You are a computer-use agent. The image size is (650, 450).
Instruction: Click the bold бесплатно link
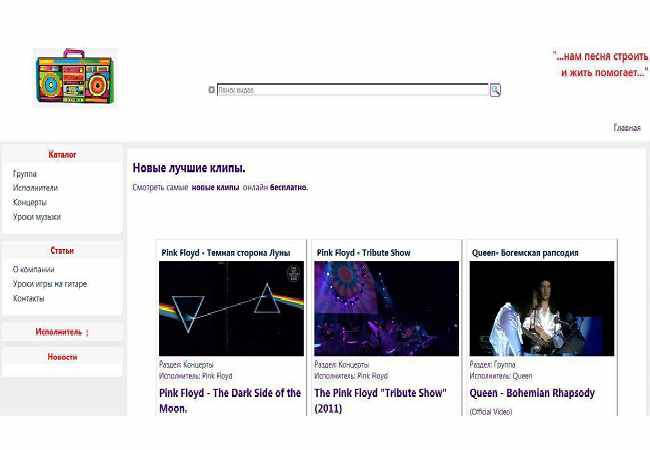pos(289,187)
